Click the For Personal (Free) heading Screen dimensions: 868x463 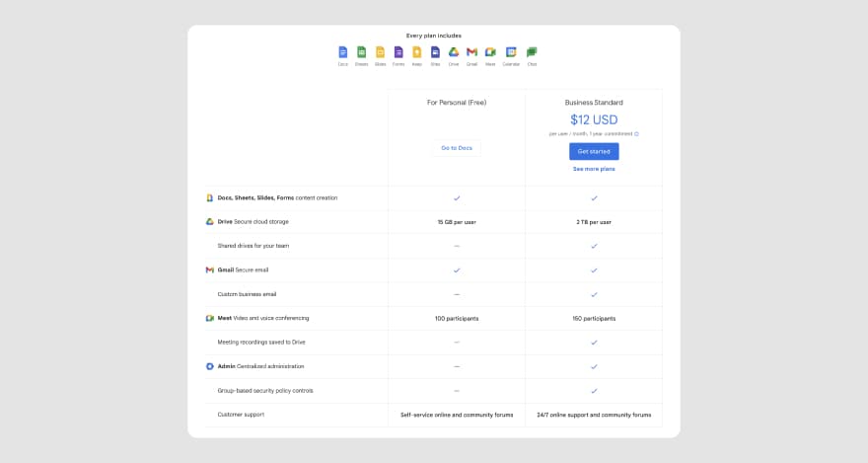(457, 103)
